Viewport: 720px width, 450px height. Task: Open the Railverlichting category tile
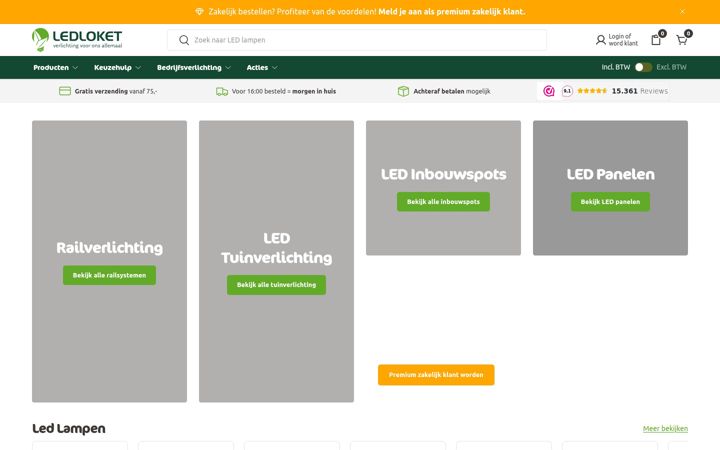coord(109,261)
